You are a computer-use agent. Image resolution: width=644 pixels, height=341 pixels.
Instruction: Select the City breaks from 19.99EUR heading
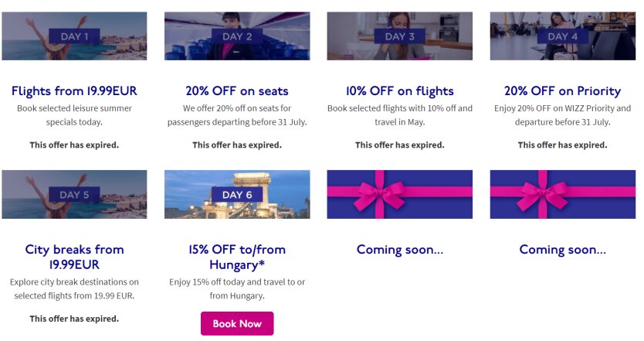tap(74, 257)
